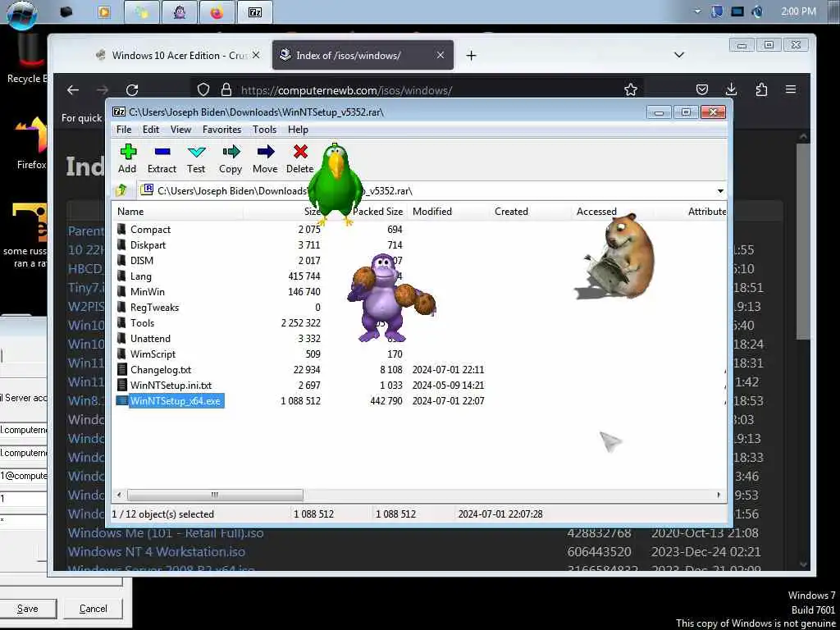Select the Compact folder
Viewport: 840px width, 630px height.
click(x=151, y=230)
